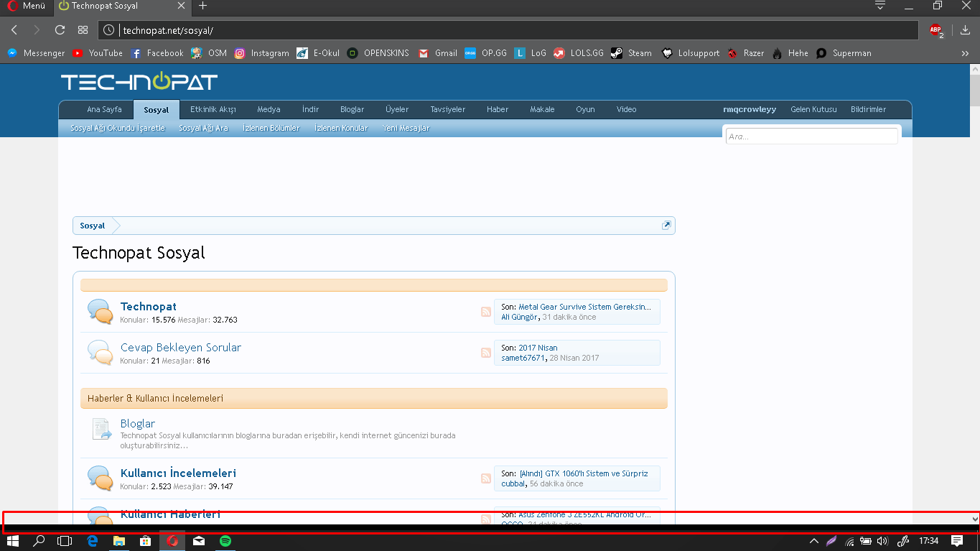980x551 pixels.
Task: Open RSS feed icon for Cevap Bekleyen Sorular
Action: (486, 353)
